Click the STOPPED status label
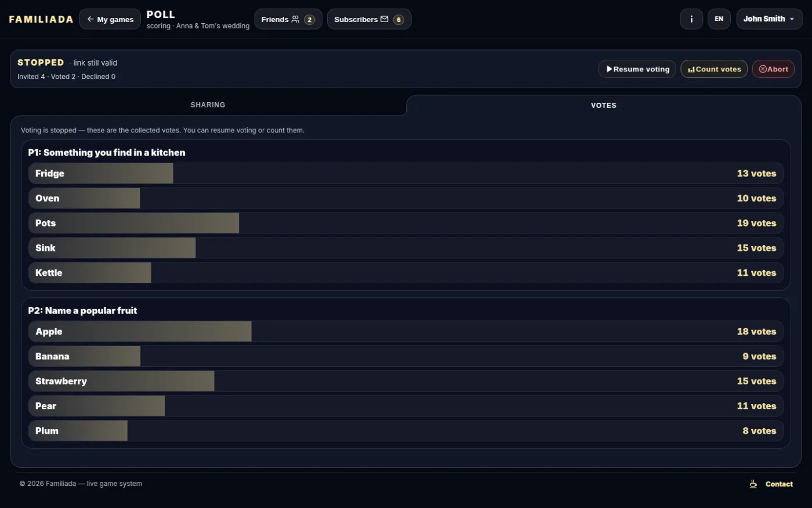 click(x=41, y=63)
